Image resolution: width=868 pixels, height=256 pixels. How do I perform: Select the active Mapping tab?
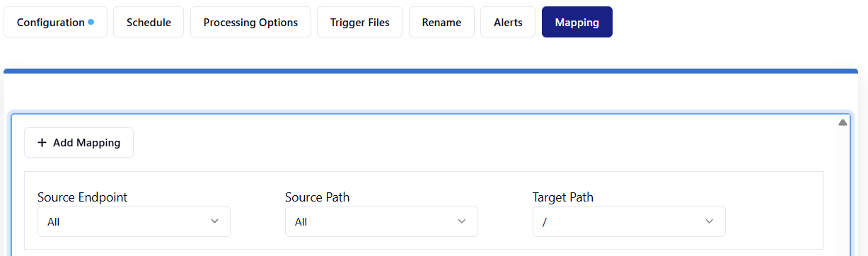pos(577,22)
